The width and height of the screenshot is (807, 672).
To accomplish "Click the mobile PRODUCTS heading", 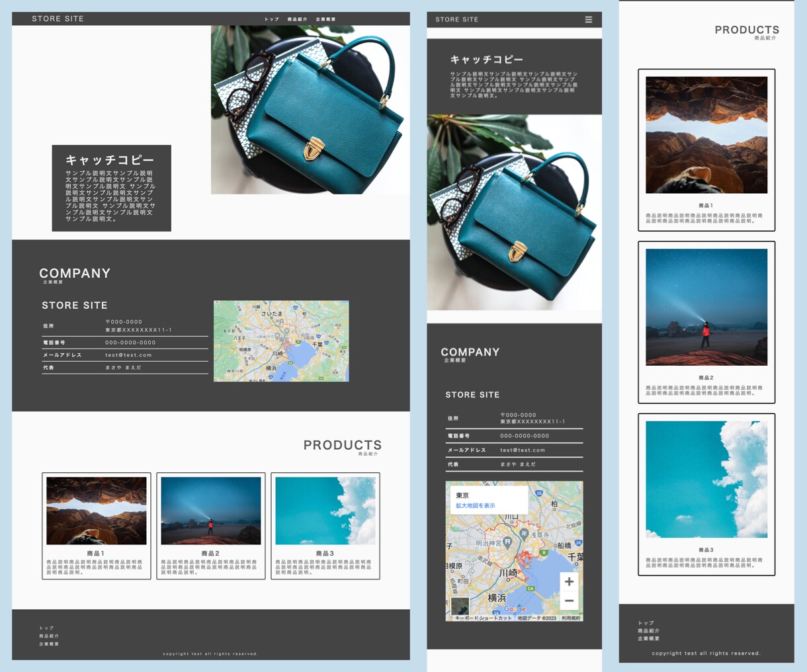I will coord(747,30).
